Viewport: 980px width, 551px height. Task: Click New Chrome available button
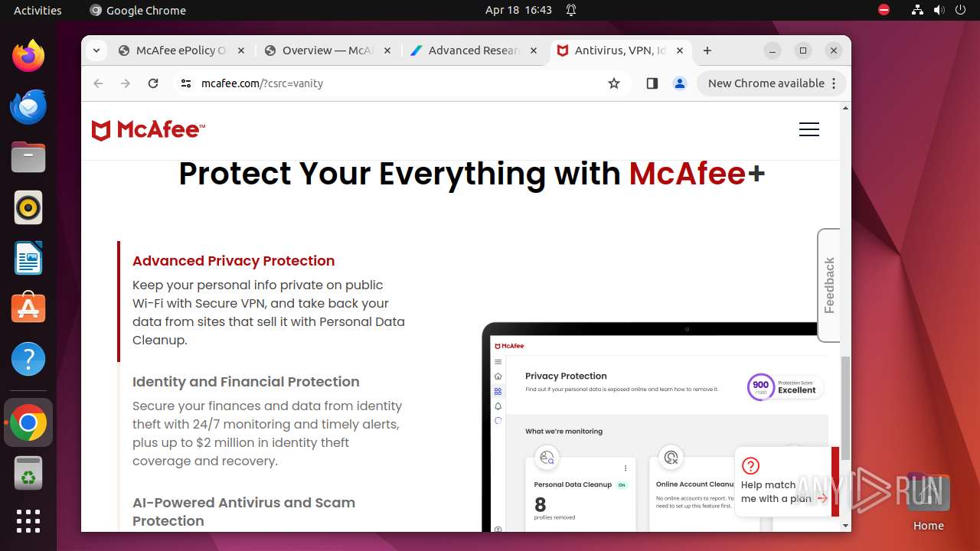[772, 83]
